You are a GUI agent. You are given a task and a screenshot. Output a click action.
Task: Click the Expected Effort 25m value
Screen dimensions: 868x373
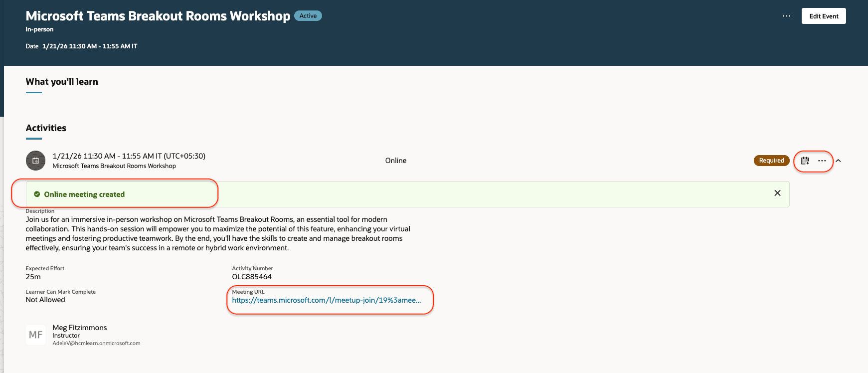coord(33,277)
